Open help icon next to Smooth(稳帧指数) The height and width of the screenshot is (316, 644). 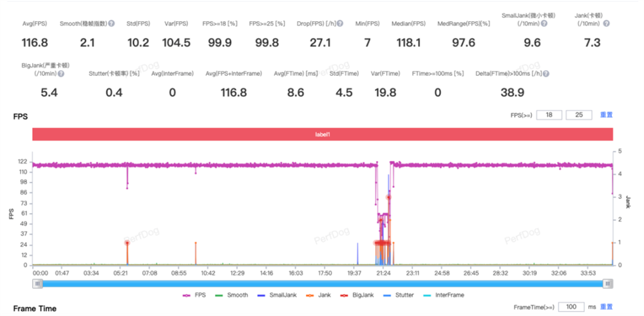[x=111, y=24]
